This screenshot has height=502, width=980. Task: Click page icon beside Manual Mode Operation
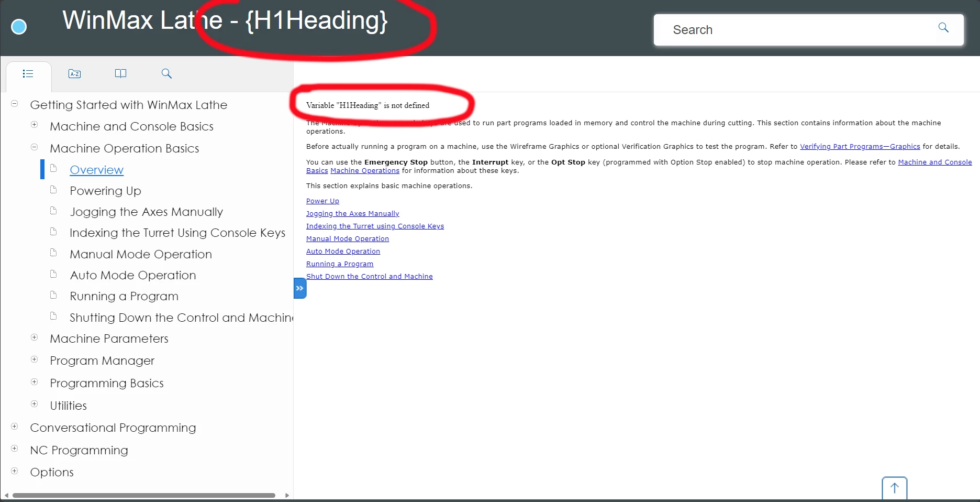point(53,253)
